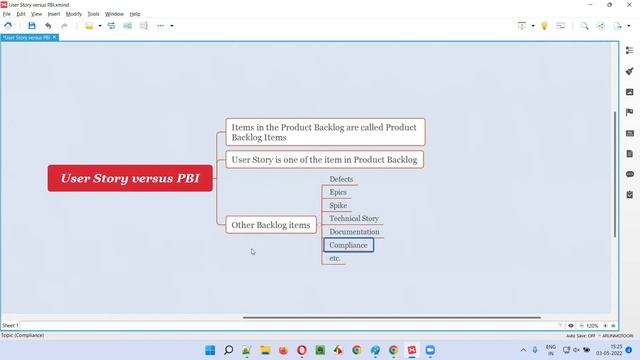Open the Outline panel in sidebar

(x=629, y=50)
